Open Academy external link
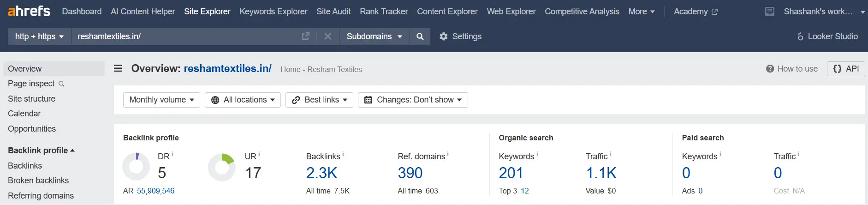The image size is (868, 205). coord(696,12)
